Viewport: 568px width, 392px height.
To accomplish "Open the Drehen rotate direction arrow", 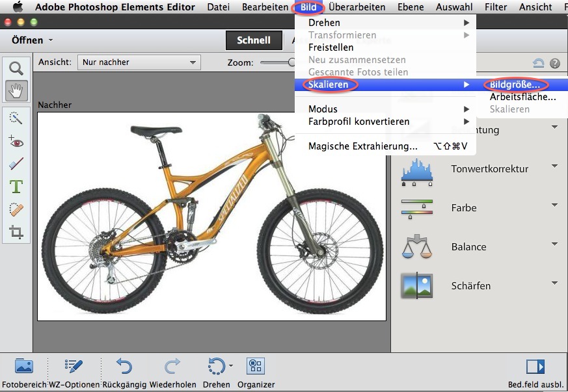I will coord(231,365).
